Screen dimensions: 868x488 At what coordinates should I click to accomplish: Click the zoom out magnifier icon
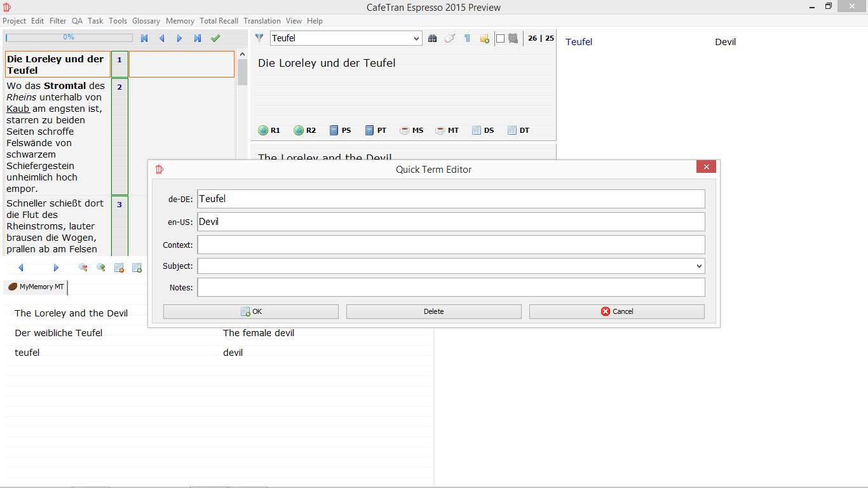pos(83,268)
